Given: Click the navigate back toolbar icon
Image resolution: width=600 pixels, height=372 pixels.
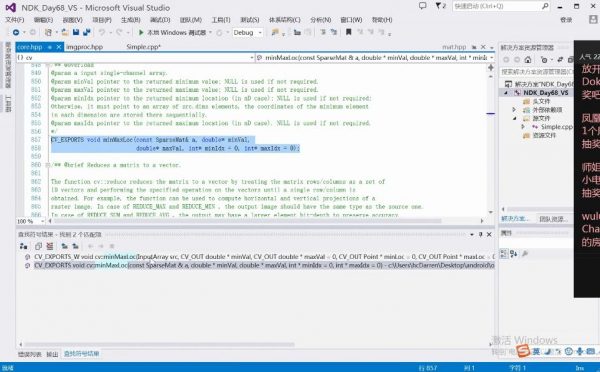Looking at the screenshot, I should coord(16,33).
